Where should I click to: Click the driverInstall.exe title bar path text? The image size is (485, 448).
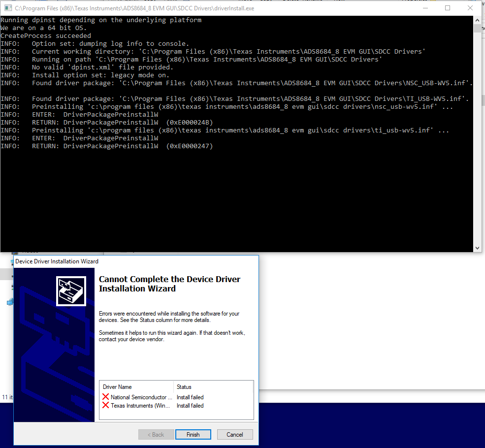point(134,8)
